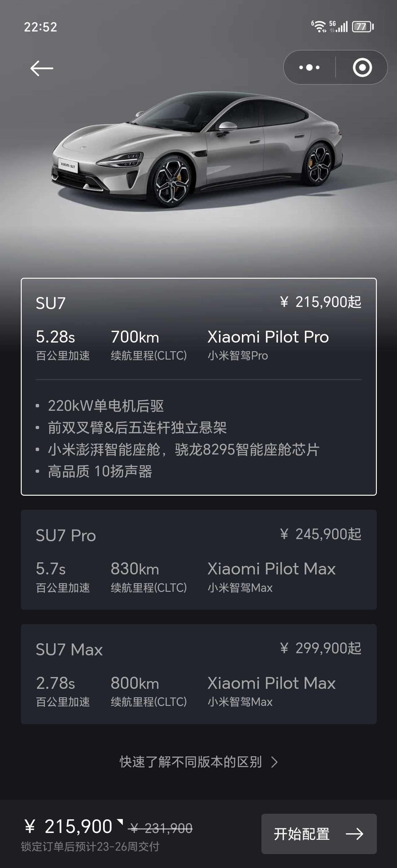Open the three-dot mini program menu
397x868 pixels.
pyautogui.click(x=309, y=67)
